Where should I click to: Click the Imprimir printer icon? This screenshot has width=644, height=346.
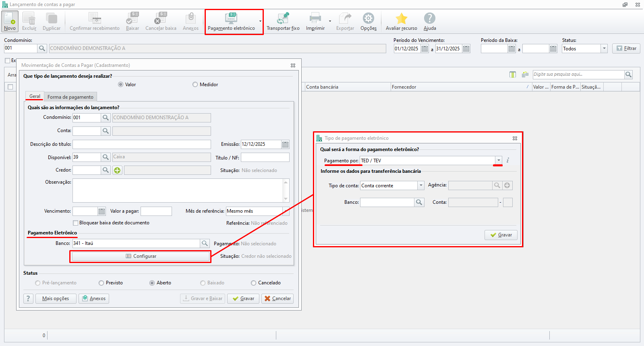[315, 19]
